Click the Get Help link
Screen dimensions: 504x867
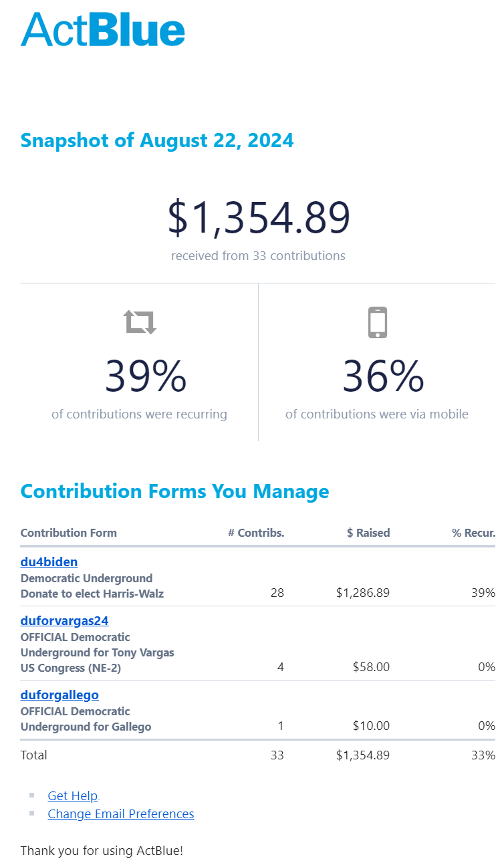point(73,796)
